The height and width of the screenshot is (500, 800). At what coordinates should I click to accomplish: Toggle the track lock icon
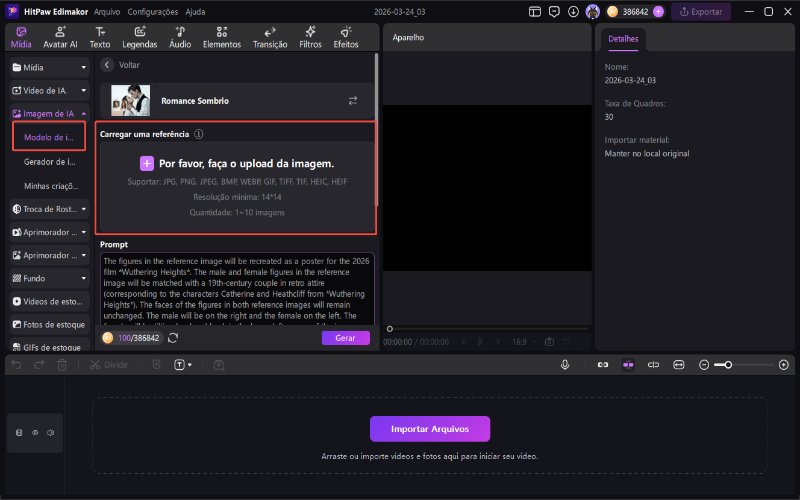pyautogui.click(x=19, y=433)
